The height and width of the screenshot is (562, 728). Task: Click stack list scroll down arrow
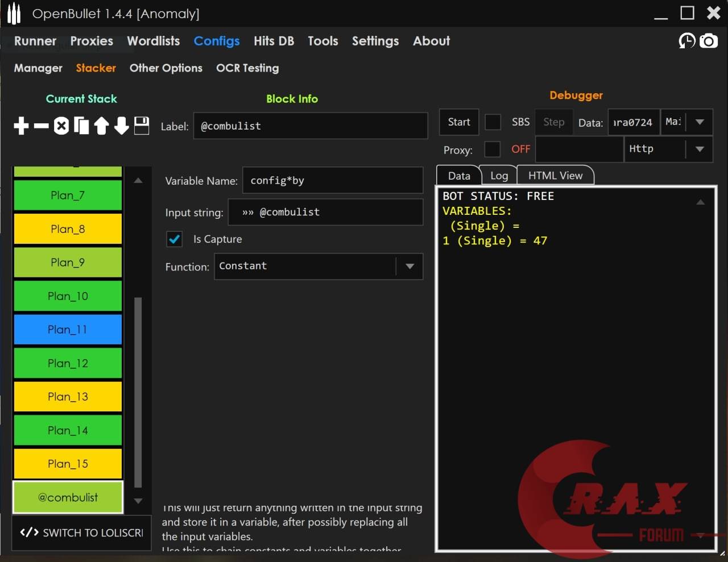[138, 501]
